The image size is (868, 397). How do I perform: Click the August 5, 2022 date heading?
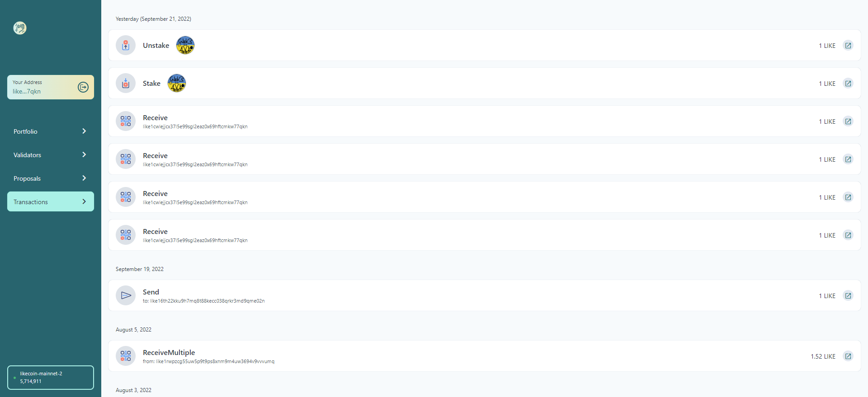[x=133, y=330]
